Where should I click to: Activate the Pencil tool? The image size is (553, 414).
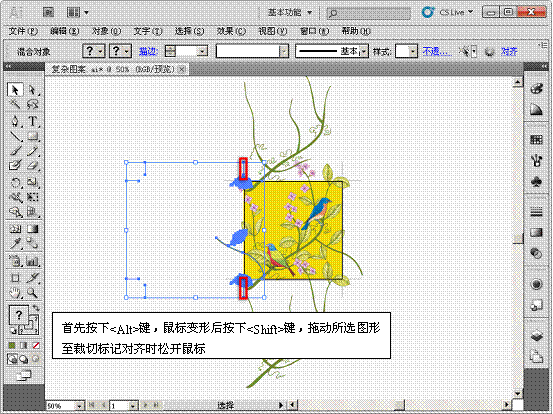click(32, 151)
